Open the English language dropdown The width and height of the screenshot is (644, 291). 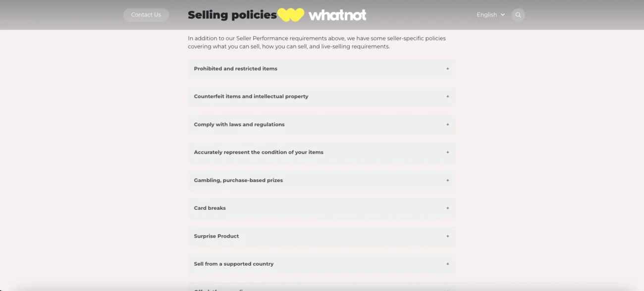490,15
